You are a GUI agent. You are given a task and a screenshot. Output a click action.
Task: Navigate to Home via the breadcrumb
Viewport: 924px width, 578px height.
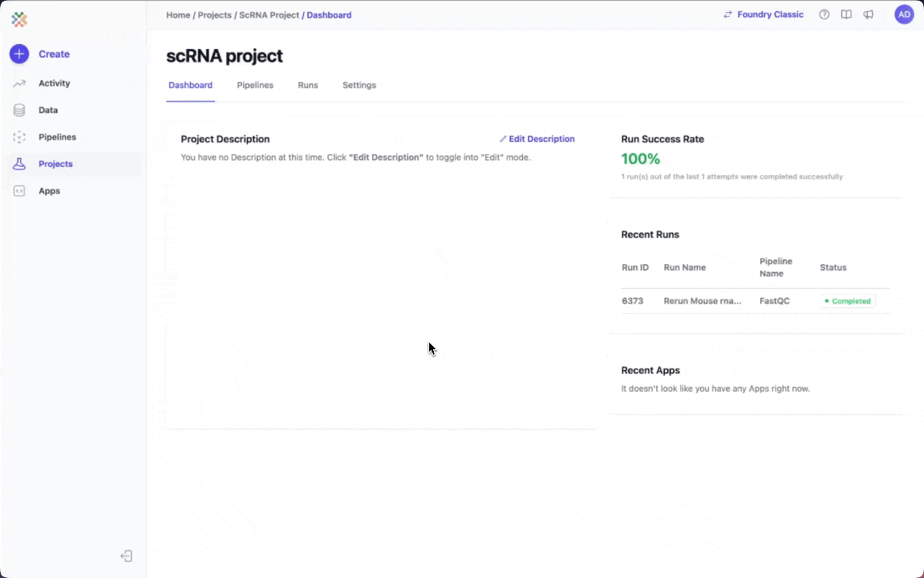coord(178,14)
